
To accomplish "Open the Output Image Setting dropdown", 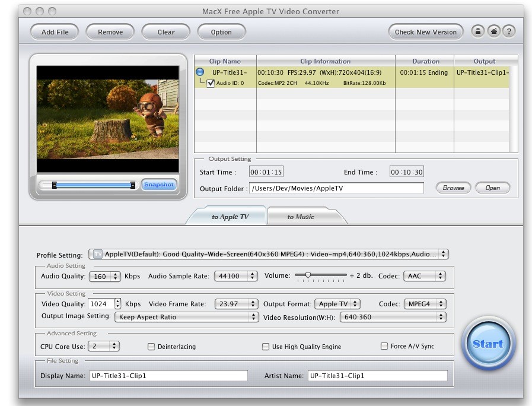I will click(187, 317).
